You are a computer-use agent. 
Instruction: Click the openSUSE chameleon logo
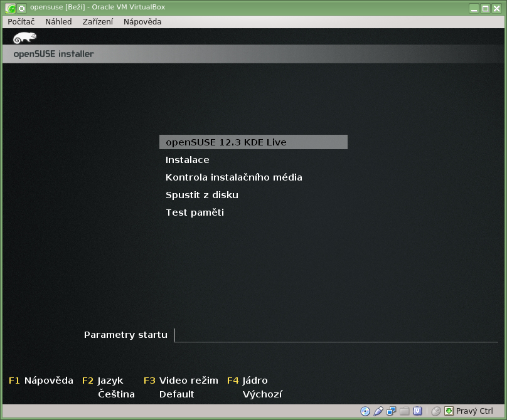coord(24,38)
